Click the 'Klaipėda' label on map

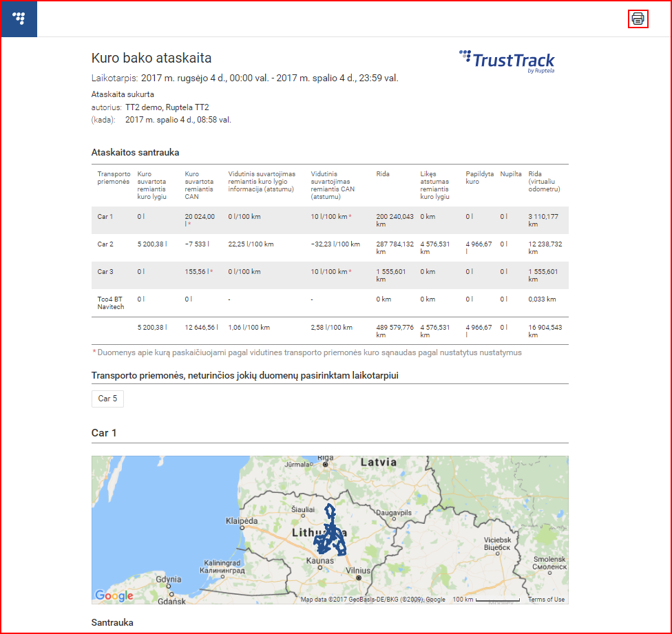tap(242, 521)
